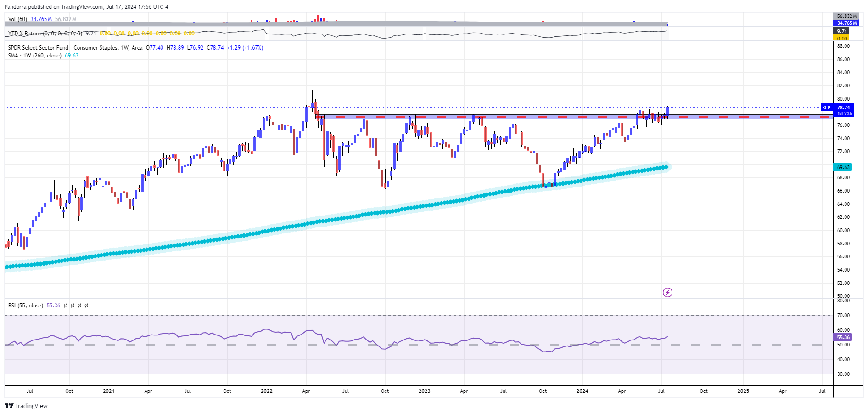Select the Vol (60) indicator legend
Viewport: 868px width, 414px height.
click(17, 19)
